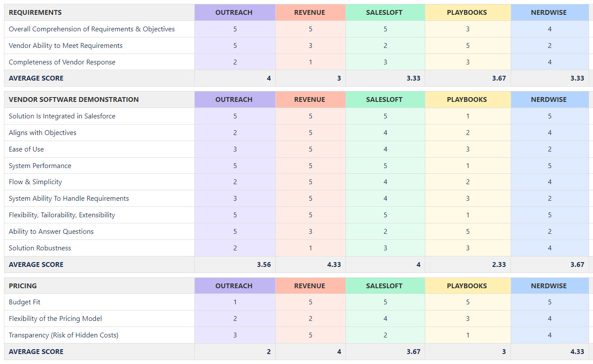Select Solution Is Integrated in Salesforce label
The width and height of the screenshot is (593, 364).
pyautogui.click(x=62, y=116)
